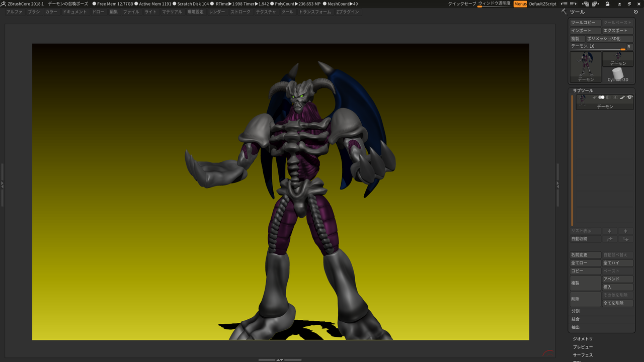Screen dimensions: 644x362
Task: Click the tool palette dock icon in header
Action: click(636, 12)
